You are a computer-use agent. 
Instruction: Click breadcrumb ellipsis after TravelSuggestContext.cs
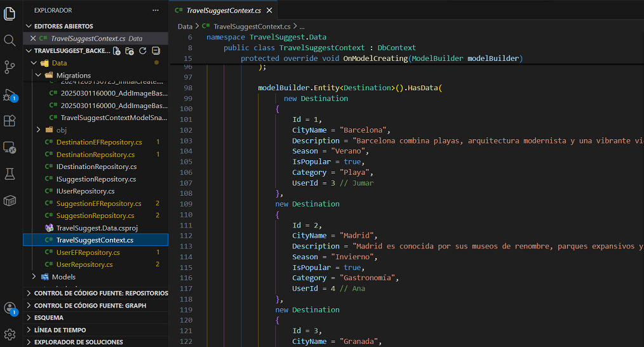click(302, 26)
